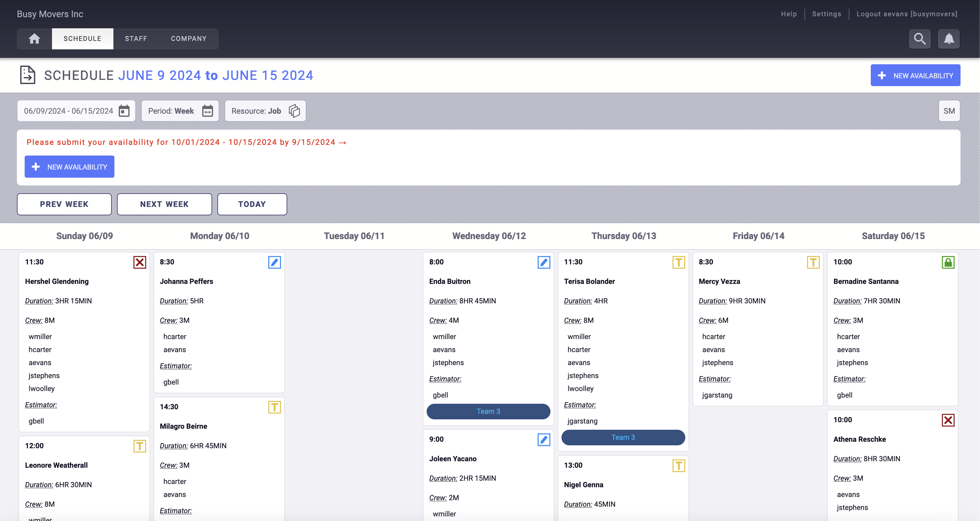Open the date range calendar icon
The image size is (980, 521).
[x=124, y=111]
